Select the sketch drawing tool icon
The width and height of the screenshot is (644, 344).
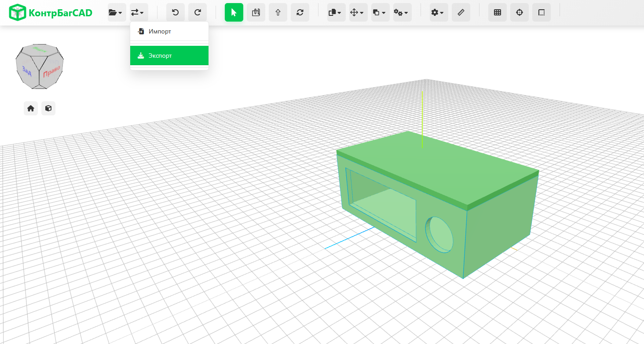coord(256,13)
